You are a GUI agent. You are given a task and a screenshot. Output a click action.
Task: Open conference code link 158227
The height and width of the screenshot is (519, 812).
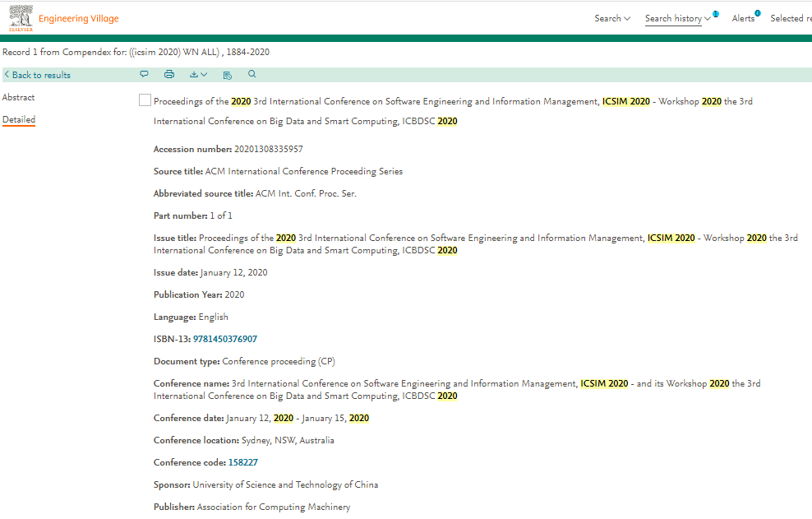[243, 462]
